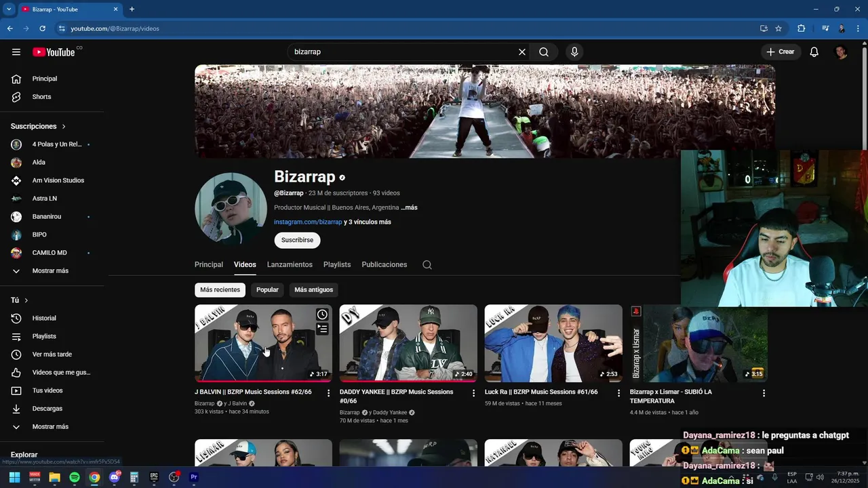This screenshot has height=488, width=868.
Task: Show y 3 vínculos más links
Action: (368, 222)
